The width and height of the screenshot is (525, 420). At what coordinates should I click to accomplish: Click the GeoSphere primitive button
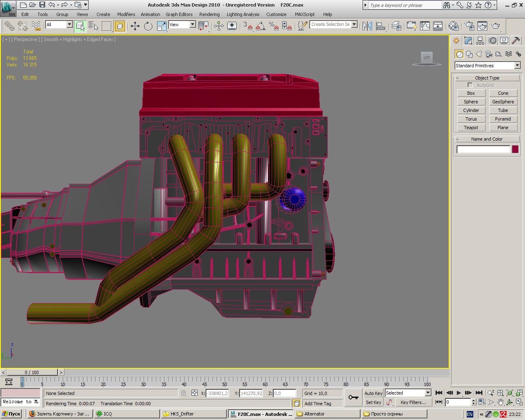(503, 102)
